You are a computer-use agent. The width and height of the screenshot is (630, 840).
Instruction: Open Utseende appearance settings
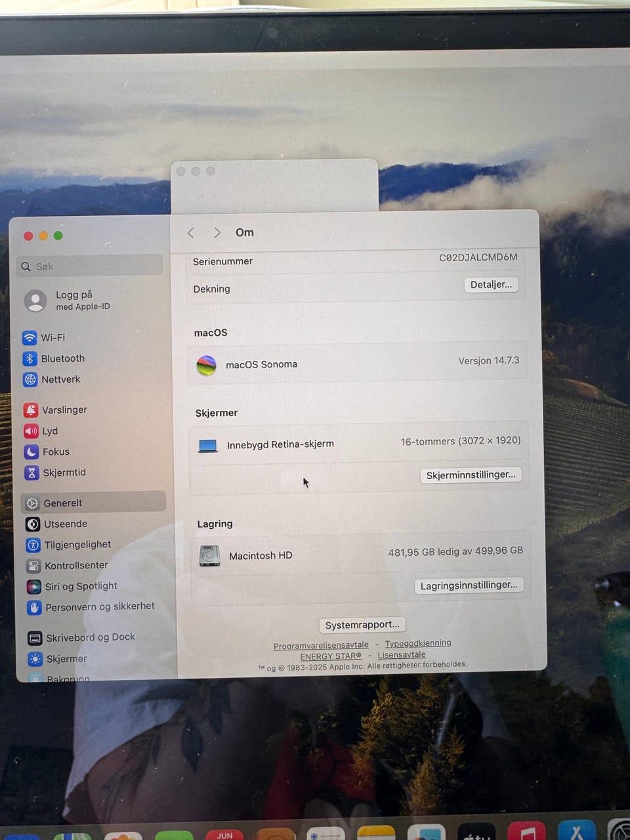[x=57, y=524]
